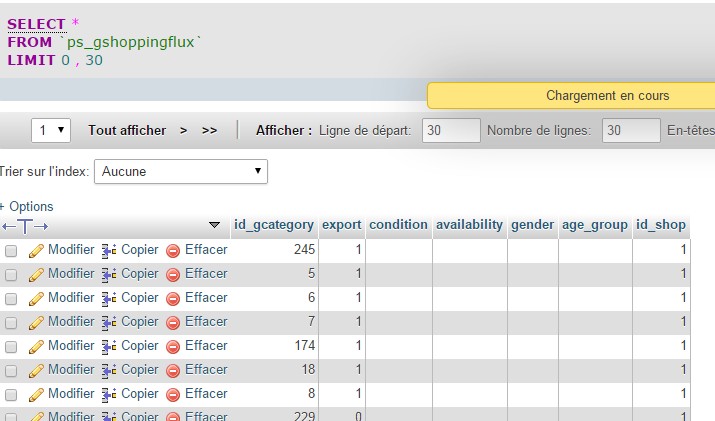The image size is (715, 421).
Task: Select the checkbox for row id_gcategory 7
Action: click(x=12, y=322)
